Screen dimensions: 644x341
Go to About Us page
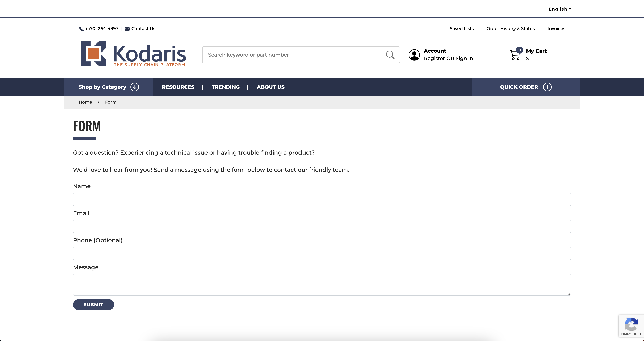pyautogui.click(x=270, y=87)
